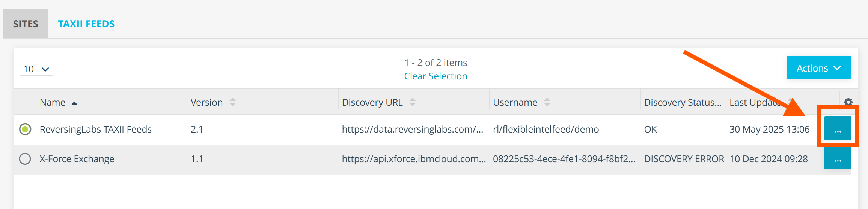
Task: Open the more menu for ReversingLabs TAXII Feeds
Action: [x=838, y=128]
